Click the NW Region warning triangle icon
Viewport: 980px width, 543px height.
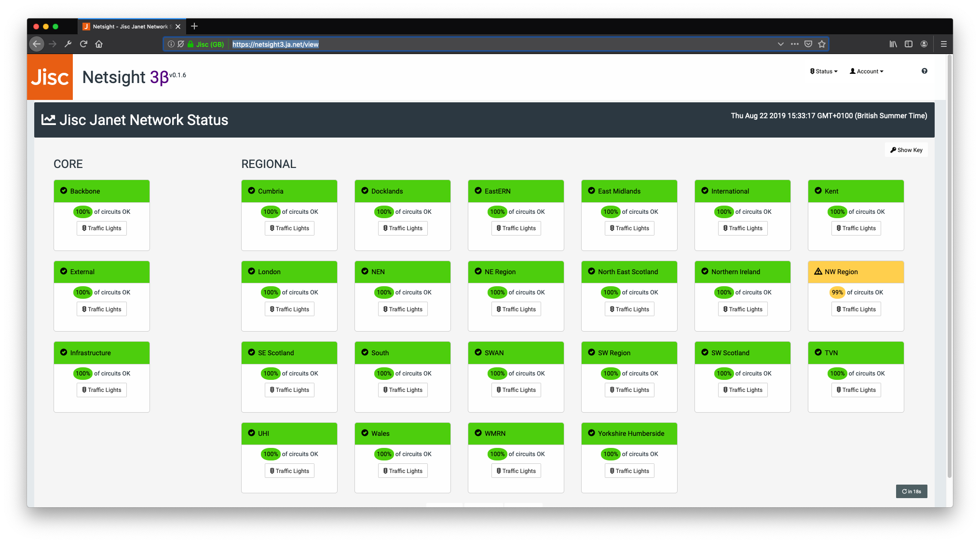(x=818, y=271)
